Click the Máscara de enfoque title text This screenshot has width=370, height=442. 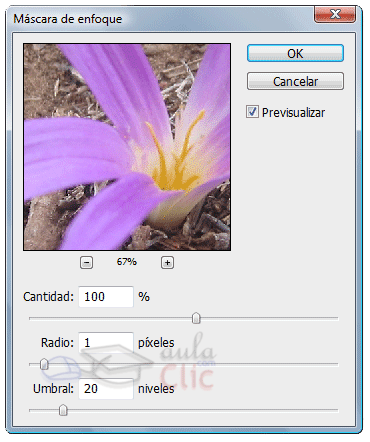[x=68, y=19]
